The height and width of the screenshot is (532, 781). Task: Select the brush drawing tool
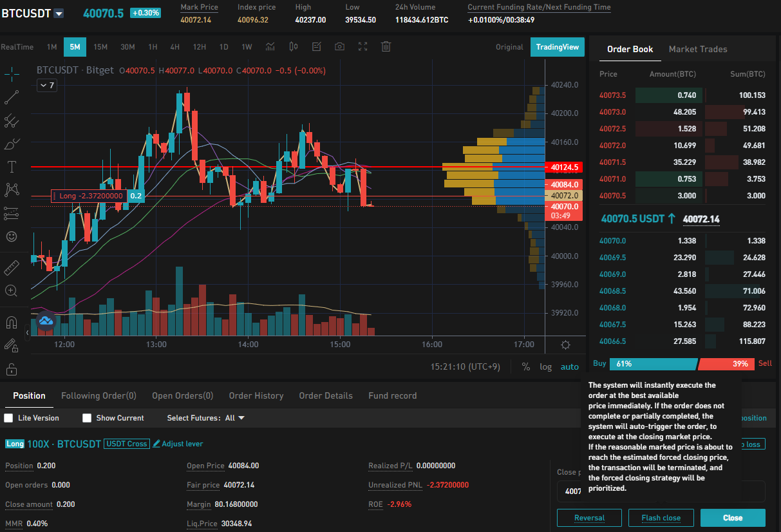[x=12, y=144]
